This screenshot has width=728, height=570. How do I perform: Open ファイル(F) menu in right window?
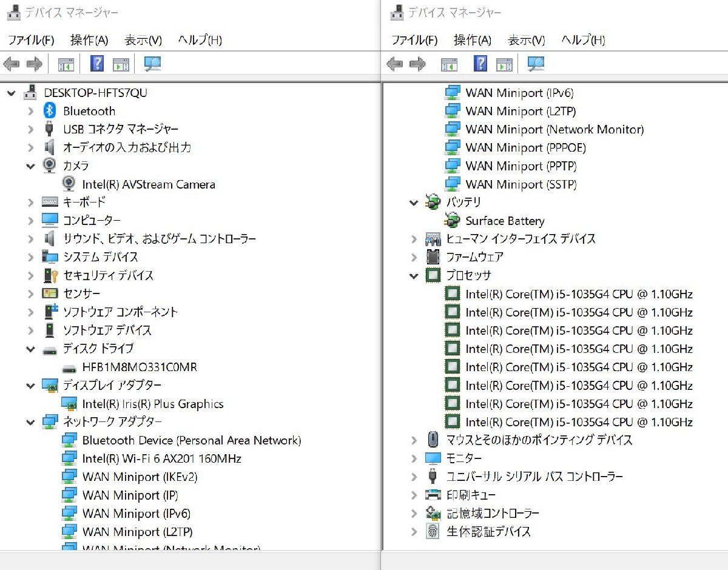click(x=414, y=40)
